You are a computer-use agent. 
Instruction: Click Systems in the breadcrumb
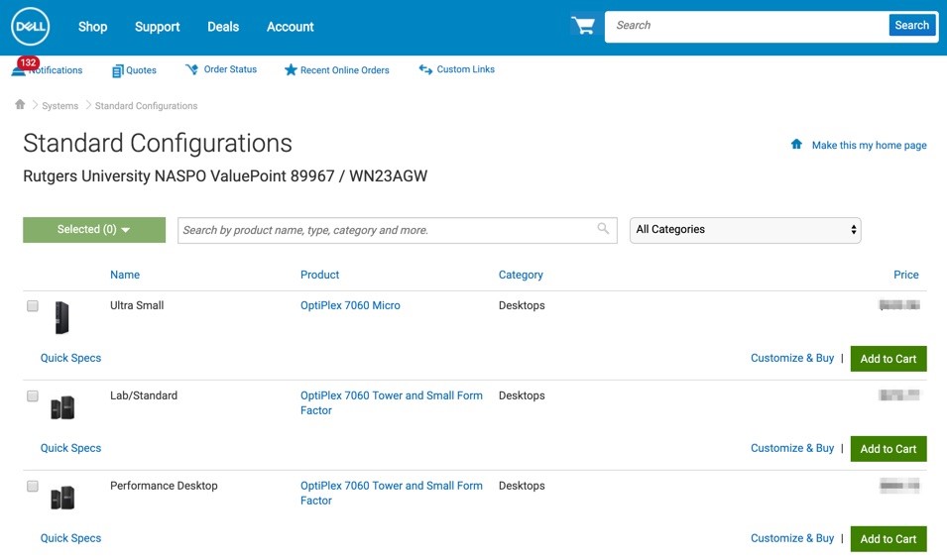pos(59,106)
